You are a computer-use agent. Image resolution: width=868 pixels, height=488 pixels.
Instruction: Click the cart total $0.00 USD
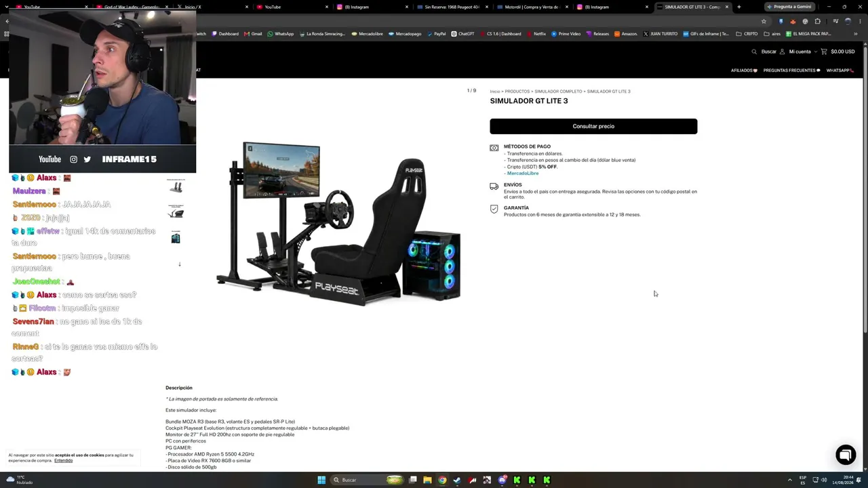843,52
